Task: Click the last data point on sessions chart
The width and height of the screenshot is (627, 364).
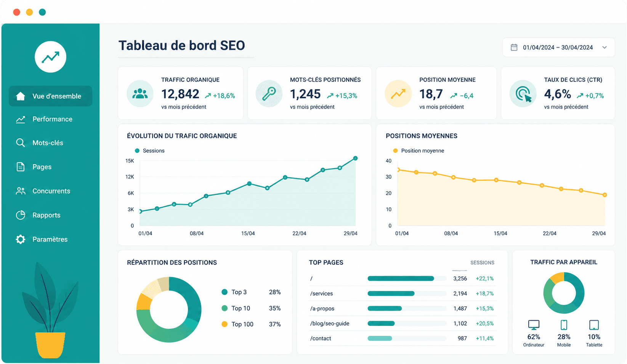Action: (x=355, y=158)
